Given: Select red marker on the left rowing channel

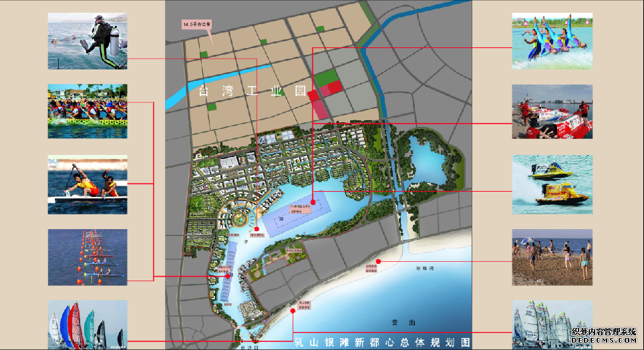Looking at the screenshot, I should point(228,276).
